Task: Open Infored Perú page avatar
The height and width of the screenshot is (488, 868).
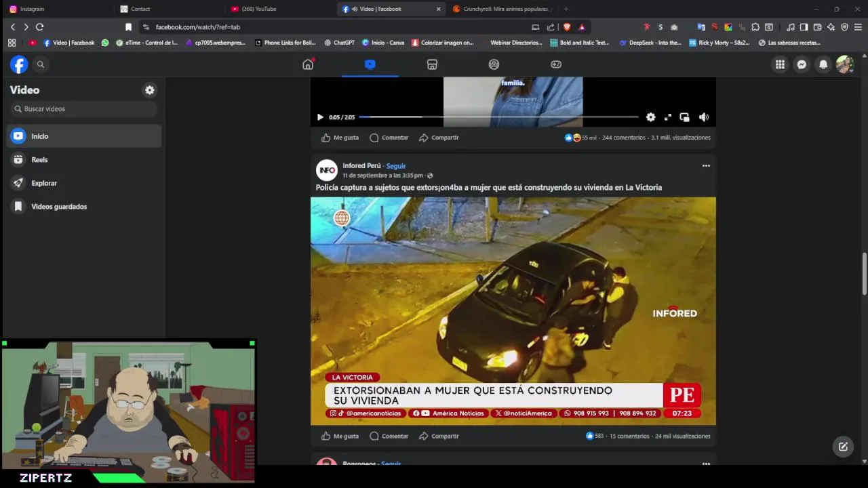Action: point(327,169)
